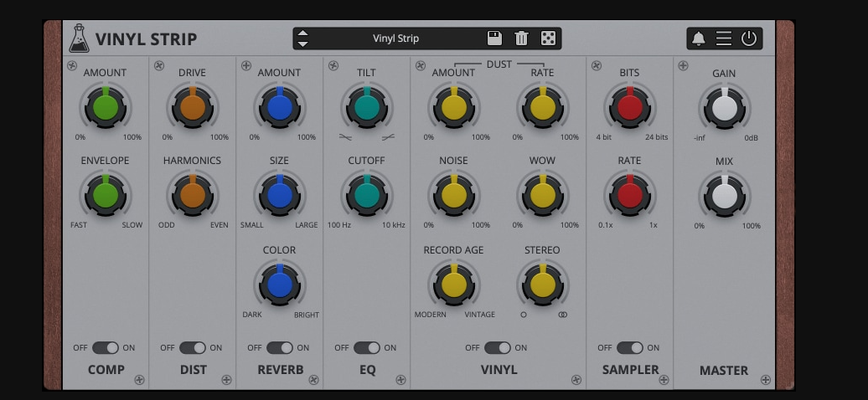Toggle the COMP section on/off switch

point(106,347)
